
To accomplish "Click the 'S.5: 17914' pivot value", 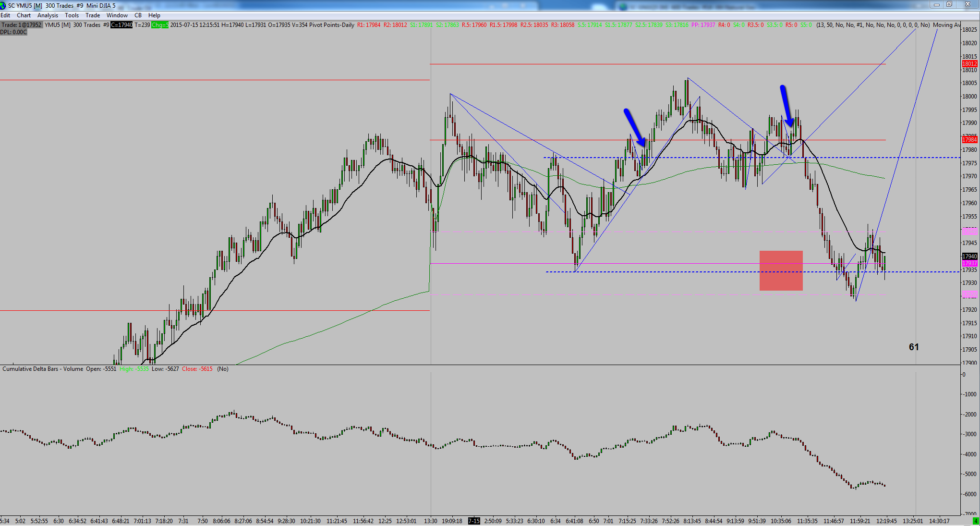I will pos(590,25).
